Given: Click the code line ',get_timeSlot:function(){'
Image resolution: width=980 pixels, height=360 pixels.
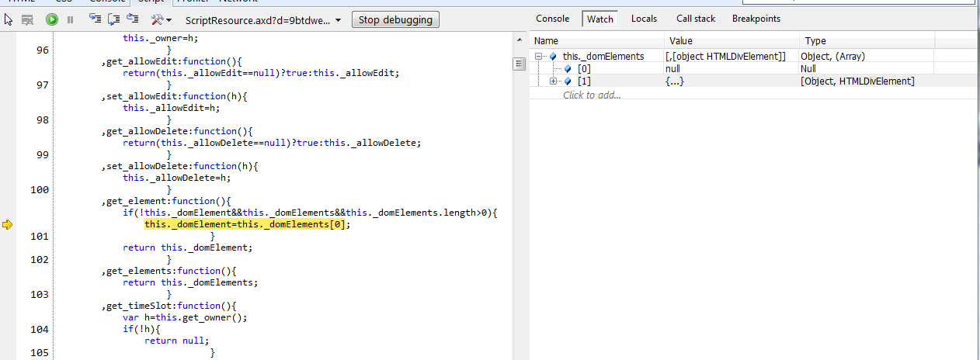Looking at the screenshot, I should [x=169, y=306].
